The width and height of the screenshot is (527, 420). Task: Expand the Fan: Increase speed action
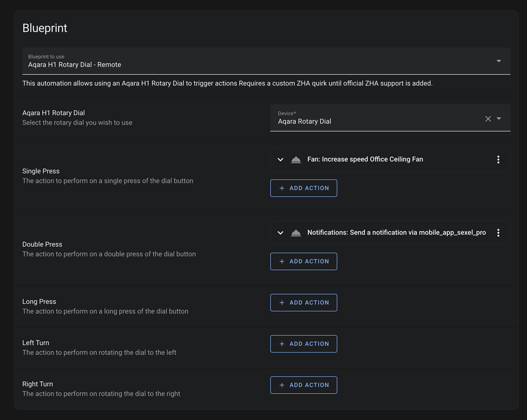(280, 159)
